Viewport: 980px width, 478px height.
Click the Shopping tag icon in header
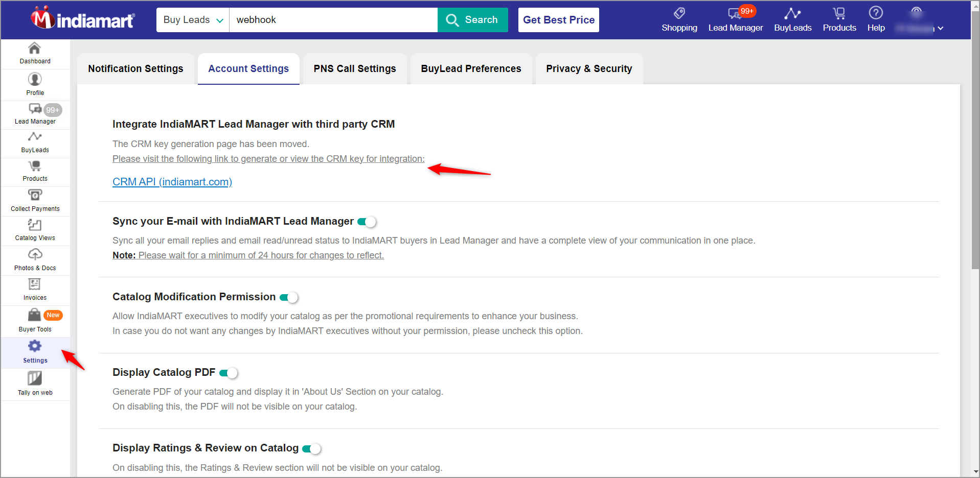[679, 13]
